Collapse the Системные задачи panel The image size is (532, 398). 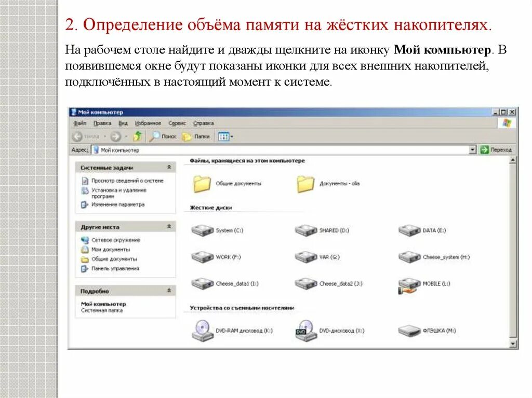169,167
